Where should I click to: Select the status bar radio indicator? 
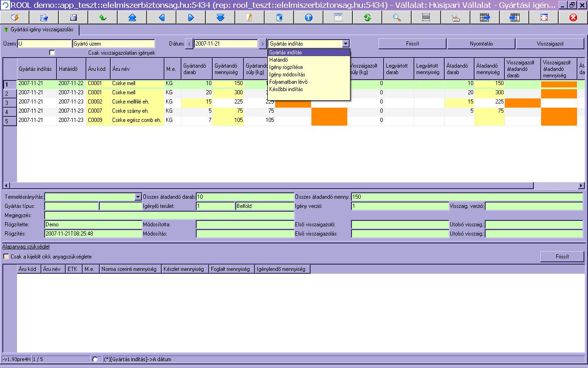click(95, 359)
